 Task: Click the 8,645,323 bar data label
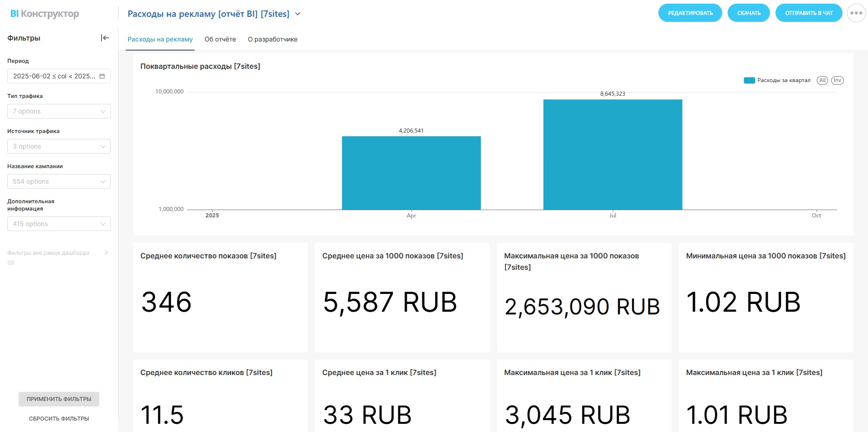(612, 94)
